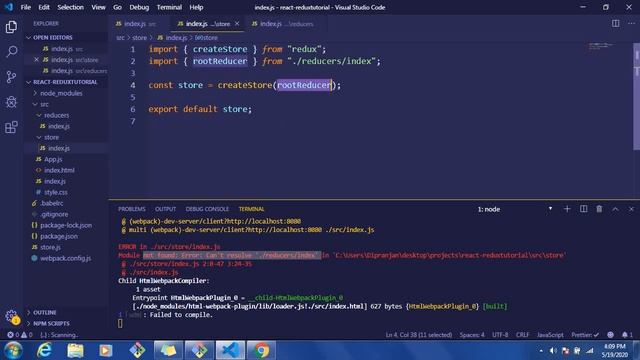Image resolution: width=640 pixels, height=360 pixels.
Task: Switch to the Output panel tab
Action: click(x=165, y=209)
